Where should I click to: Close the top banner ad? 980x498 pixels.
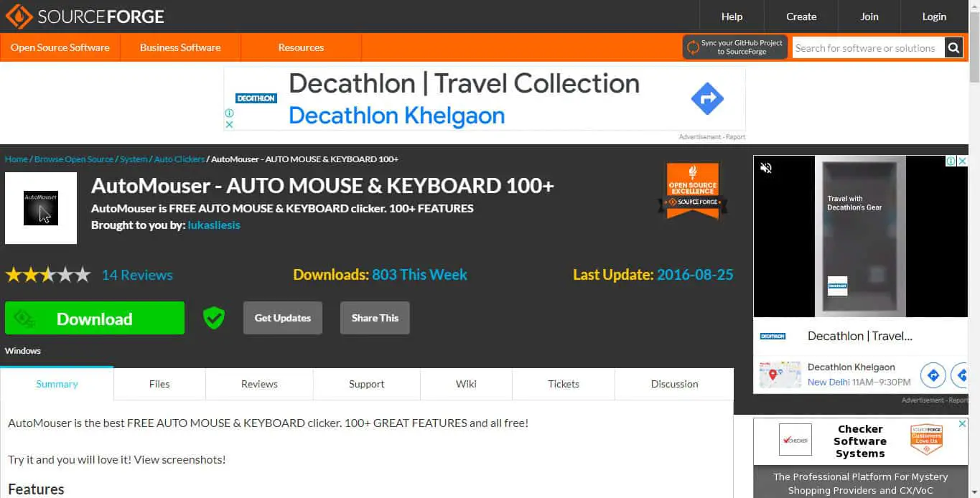pos(229,124)
